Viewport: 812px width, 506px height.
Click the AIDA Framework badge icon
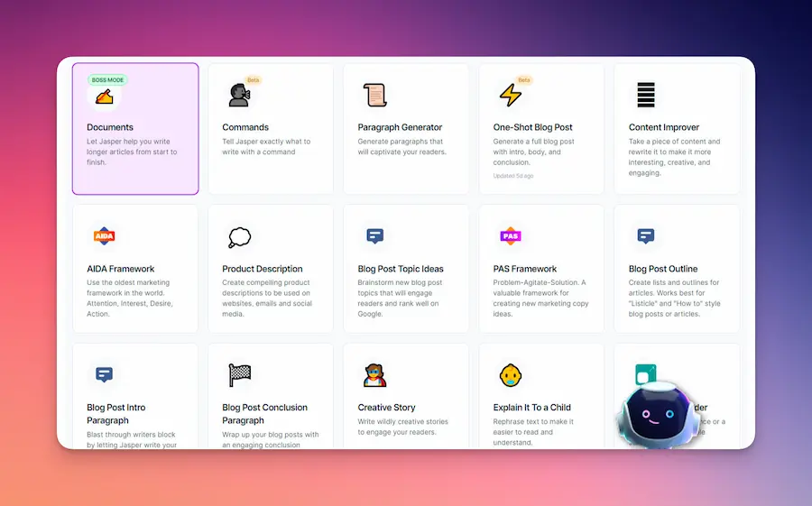pos(104,236)
